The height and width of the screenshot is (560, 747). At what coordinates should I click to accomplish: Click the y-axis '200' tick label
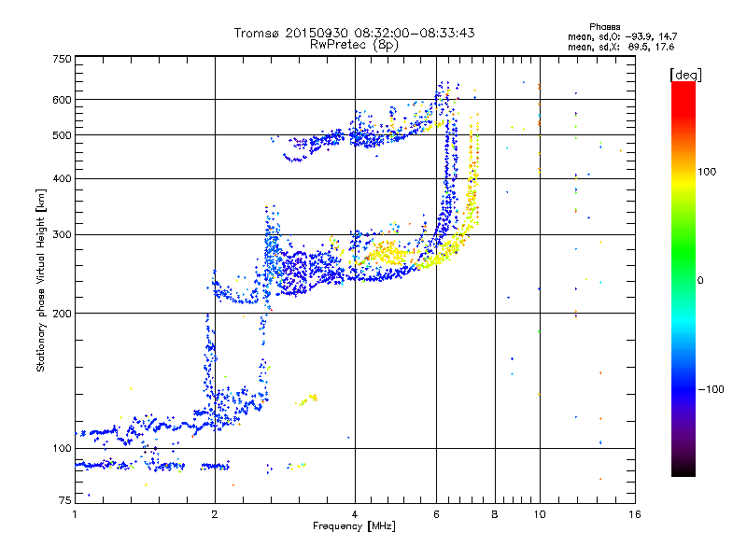click(x=62, y=314)
